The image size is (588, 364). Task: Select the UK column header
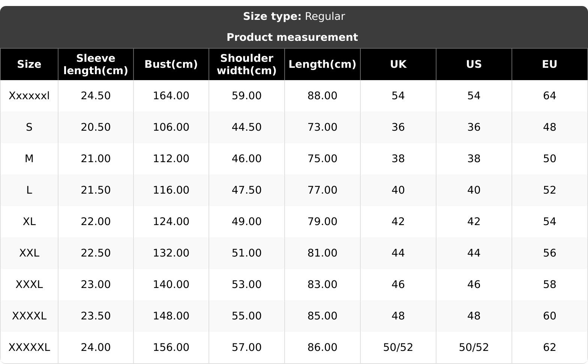[398, 64]
